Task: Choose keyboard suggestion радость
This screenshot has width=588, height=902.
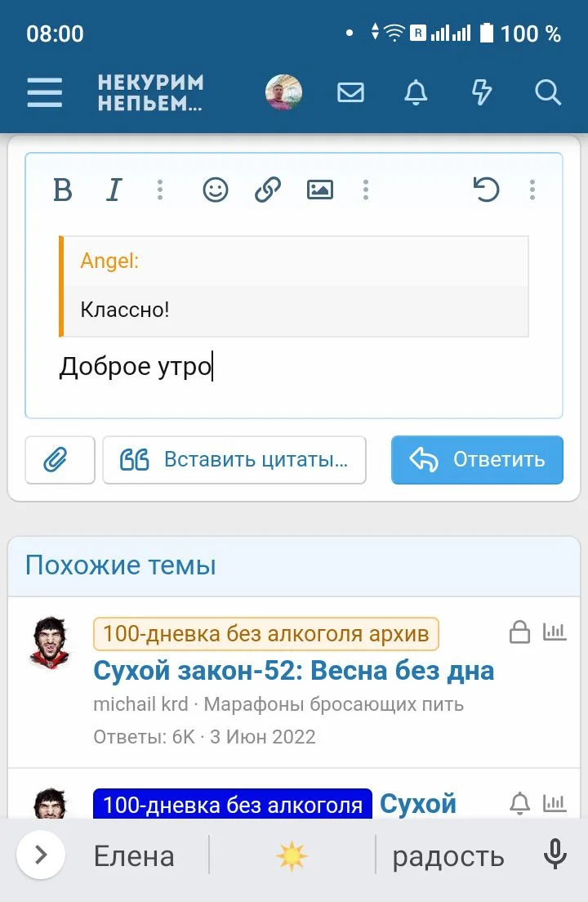Action: 448,856
